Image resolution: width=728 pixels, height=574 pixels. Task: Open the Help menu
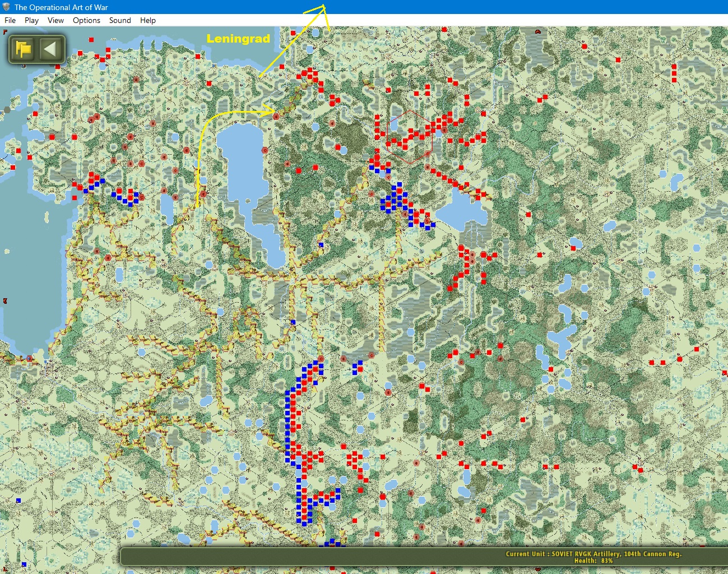click(x=148, y=20)
